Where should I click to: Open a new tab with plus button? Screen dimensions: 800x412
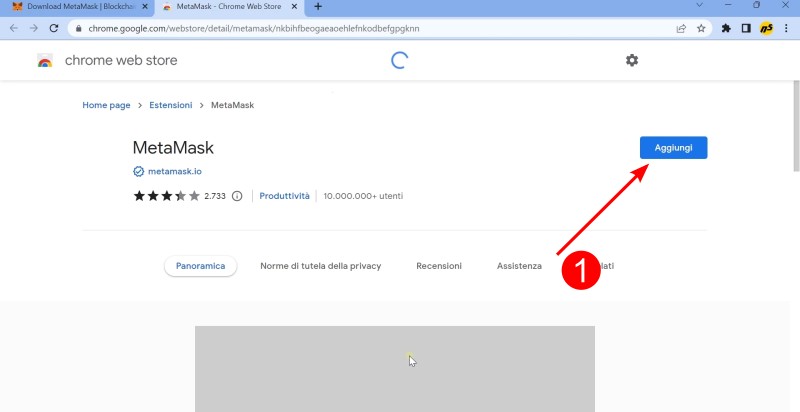coord(318,7)
